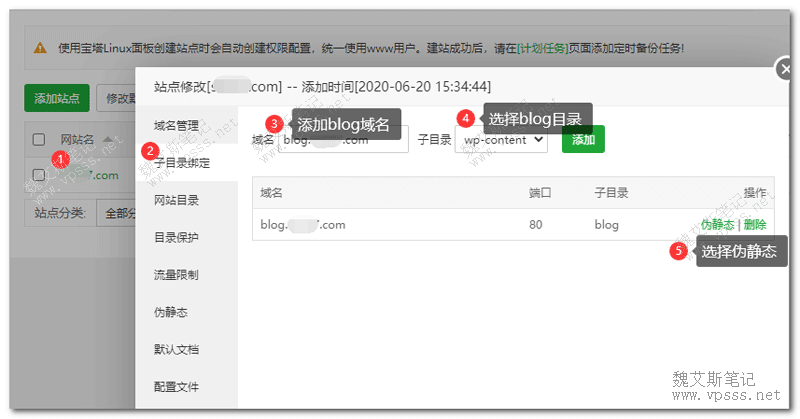Screen dimensions: 800x419
Task: Click the warning triangle icon in notice
Action: [x=40, y=48]
